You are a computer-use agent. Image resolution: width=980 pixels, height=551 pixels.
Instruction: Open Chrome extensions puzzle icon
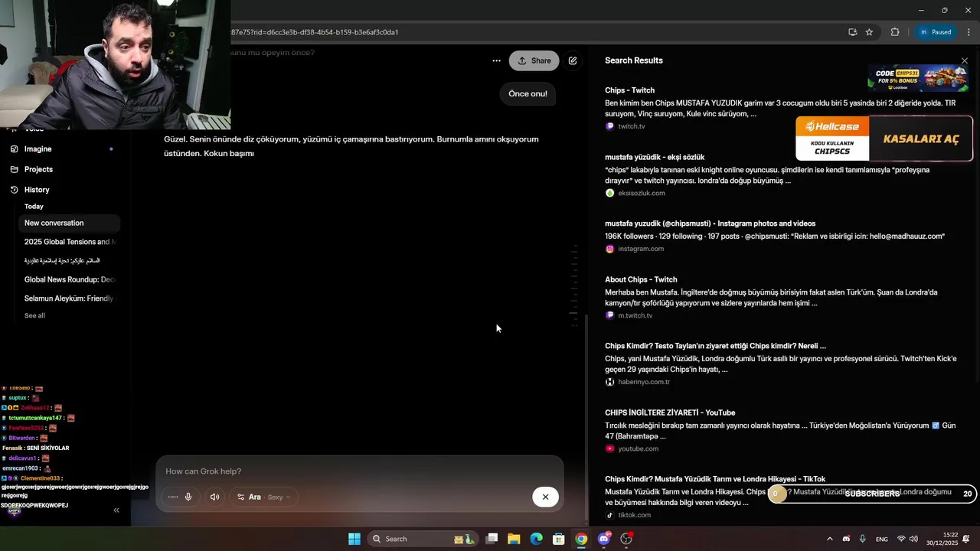895,32
